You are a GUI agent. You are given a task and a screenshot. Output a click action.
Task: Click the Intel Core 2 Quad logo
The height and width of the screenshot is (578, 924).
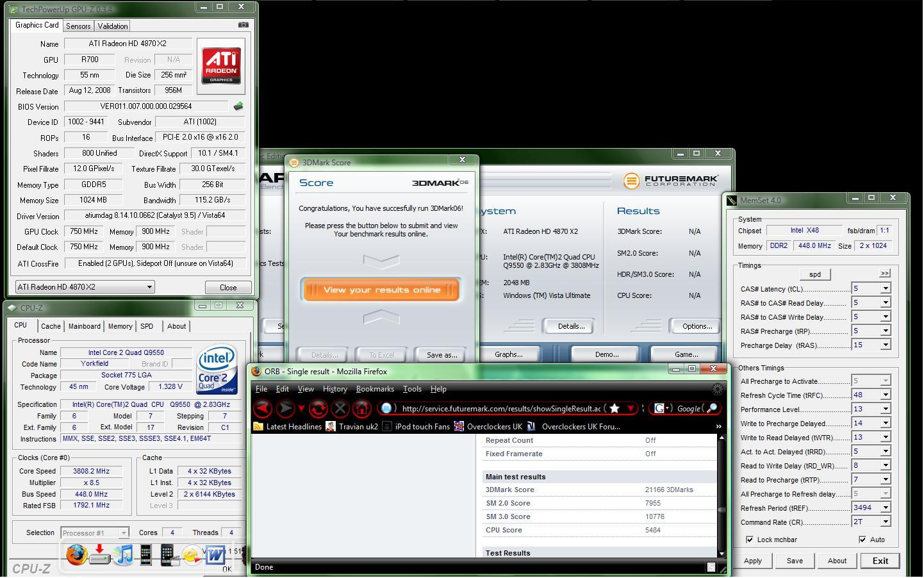(218, 370)
